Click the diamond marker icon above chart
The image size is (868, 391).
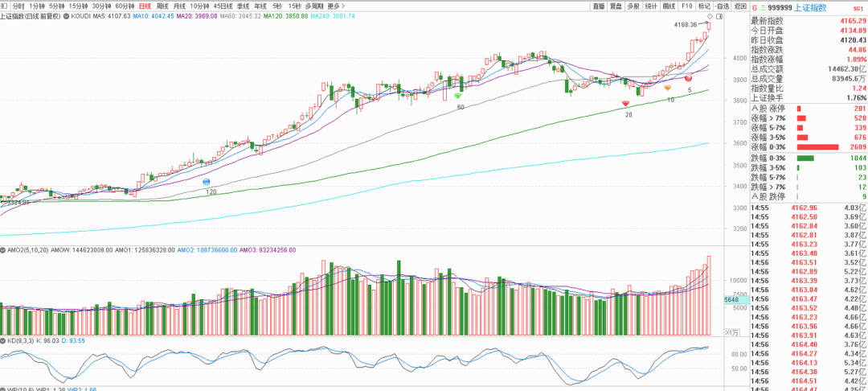[x=710, y=17]
